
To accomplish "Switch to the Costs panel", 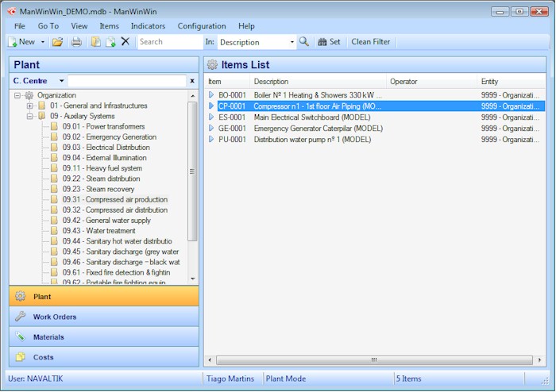I will click(x=104, y=357).
